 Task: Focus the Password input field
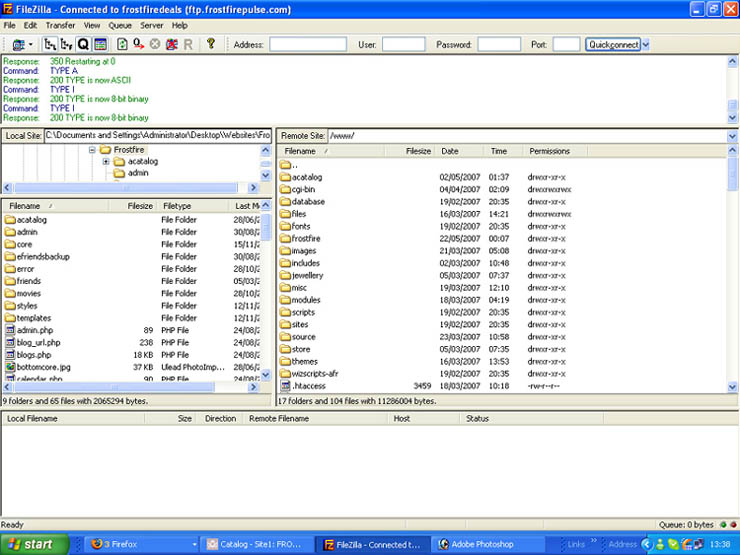click(499, 44)
